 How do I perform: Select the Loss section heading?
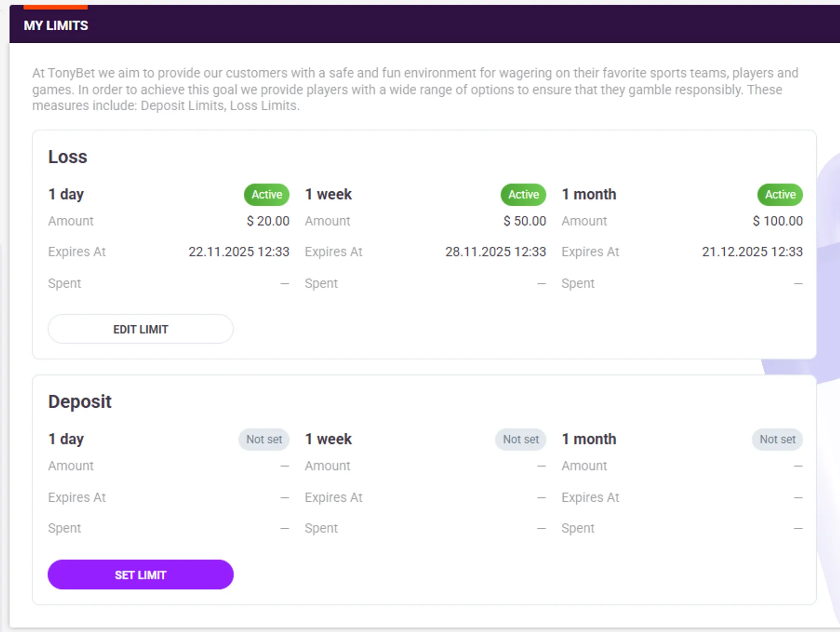pos(67,157)
